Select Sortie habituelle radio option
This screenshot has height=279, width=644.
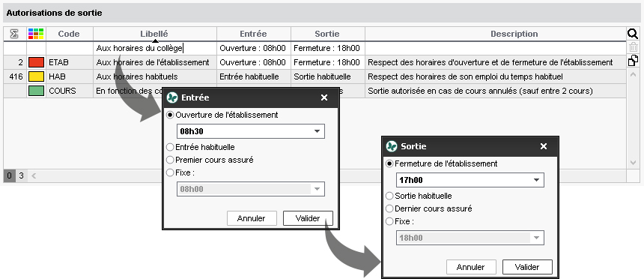pos(389,196)
